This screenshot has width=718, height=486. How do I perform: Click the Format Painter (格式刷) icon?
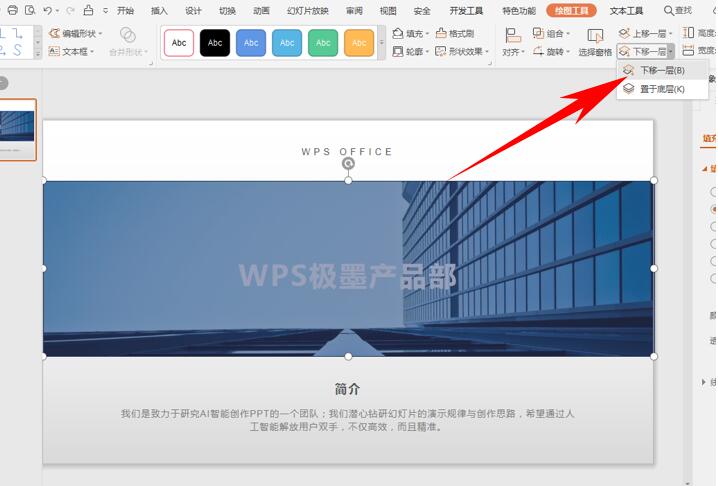point(441,33)
